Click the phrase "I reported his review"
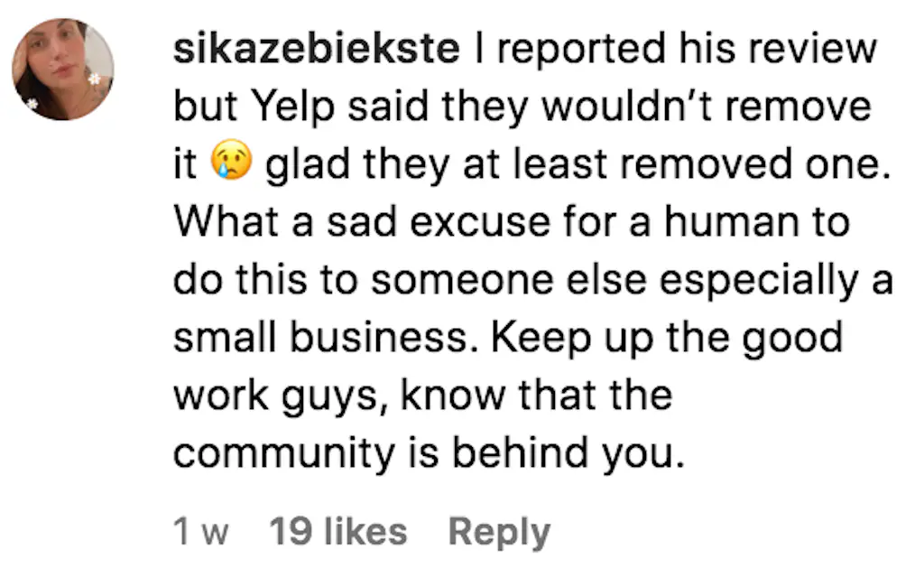Screen dimensions: 924x568 point(676,50)
